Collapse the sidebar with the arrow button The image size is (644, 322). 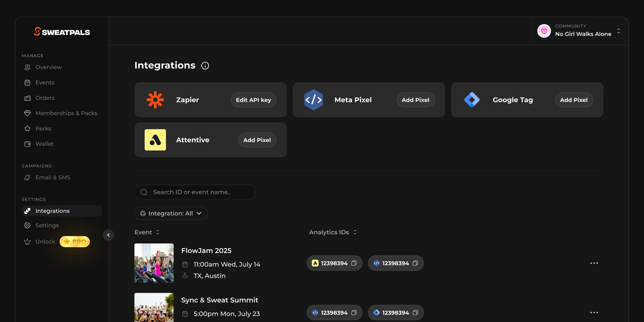pos(108,235)
